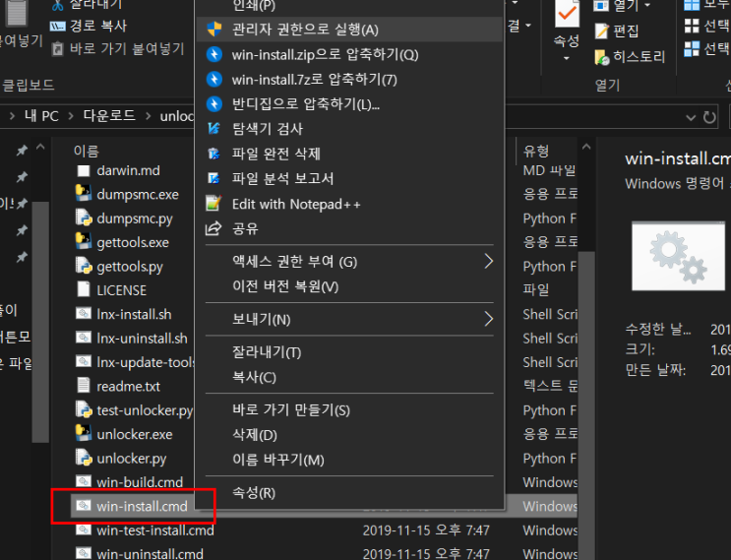Run win-install.cmd as administrator (관리자 권한으로 실행)
The image size is (731, 560).
click(x=349, y=30)
